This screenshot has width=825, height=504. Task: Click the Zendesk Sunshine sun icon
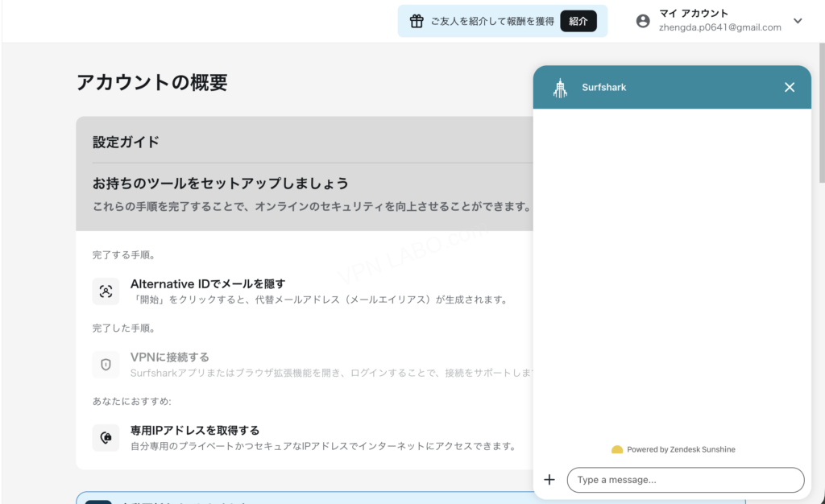tap(617, 450)
